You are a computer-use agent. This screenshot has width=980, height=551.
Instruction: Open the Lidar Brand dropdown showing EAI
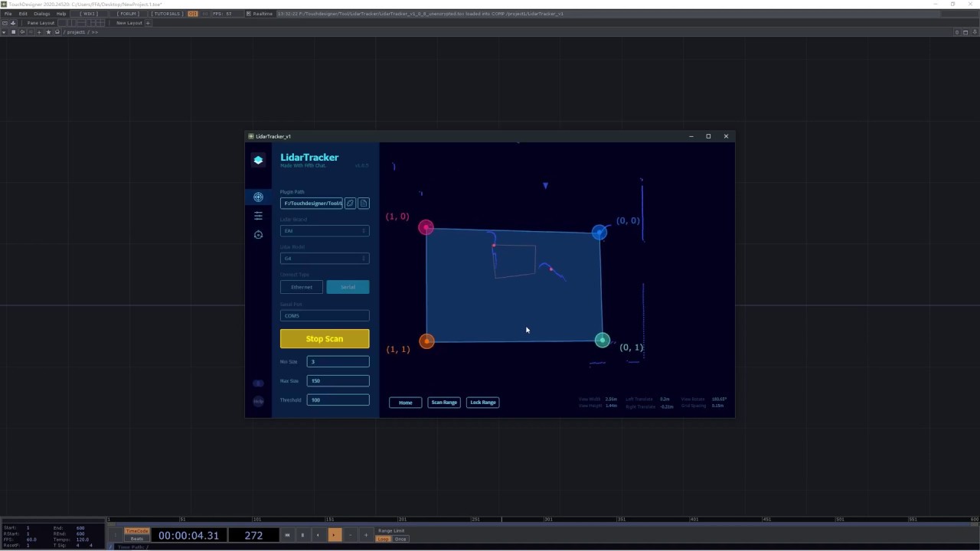[325, 230]
